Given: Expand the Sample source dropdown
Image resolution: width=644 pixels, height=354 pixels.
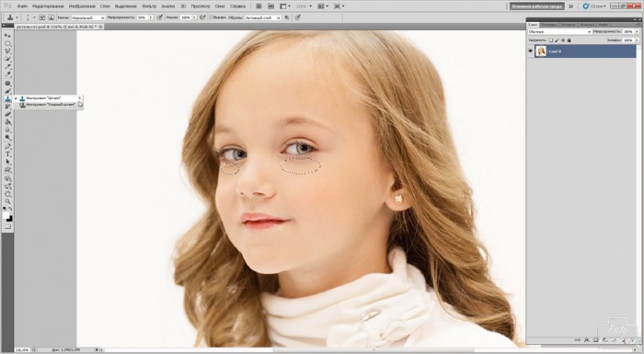Looking at the screenshot, I should [263, 17].
